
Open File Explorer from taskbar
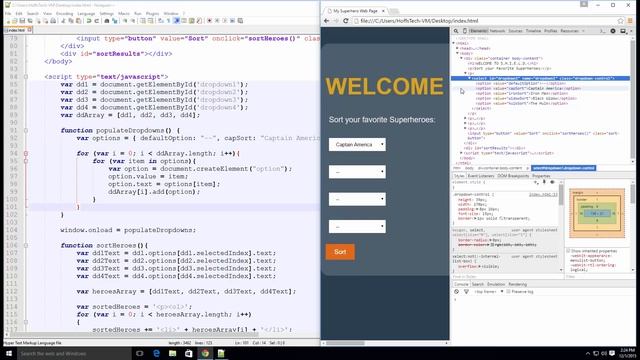172,353
